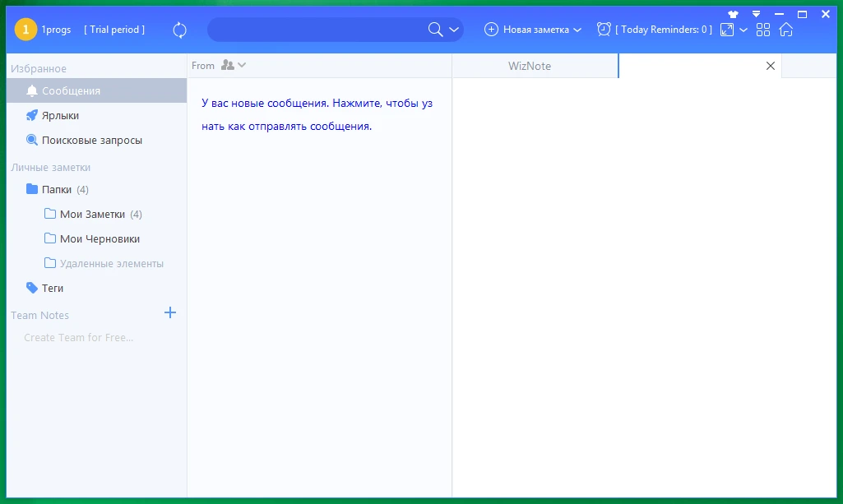The image size is (843, 504).
Task: Create a note via Новая заметка
Action: point(535,30)
